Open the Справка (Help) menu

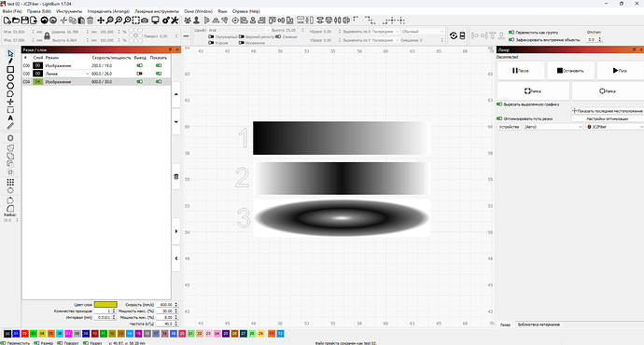246,11
